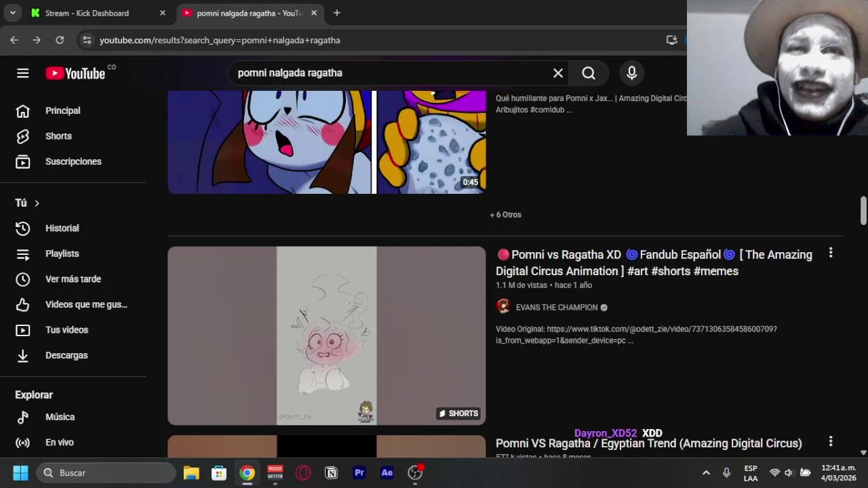Switch to Stream - Kick Dashboard tab
Viewport: 868px width, 488px height.
[x=98, y=13]
